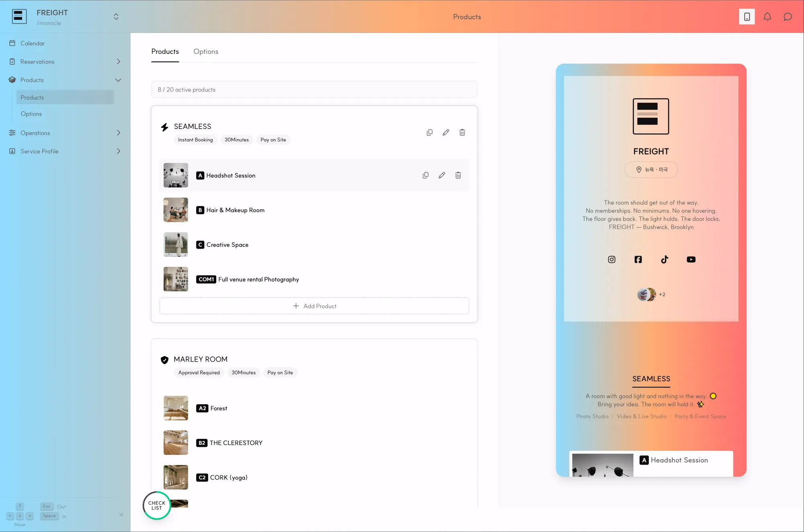Open the Hair & Makeup Room product
Image resolution: width=804 pixels, height=532 pixels.
314,210
